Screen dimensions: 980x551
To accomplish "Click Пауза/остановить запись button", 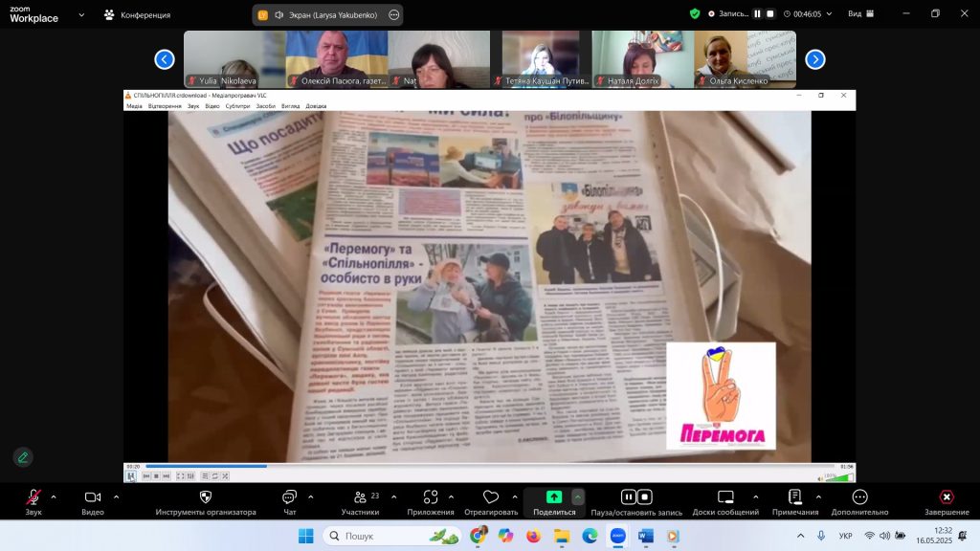I will (636, 502).
